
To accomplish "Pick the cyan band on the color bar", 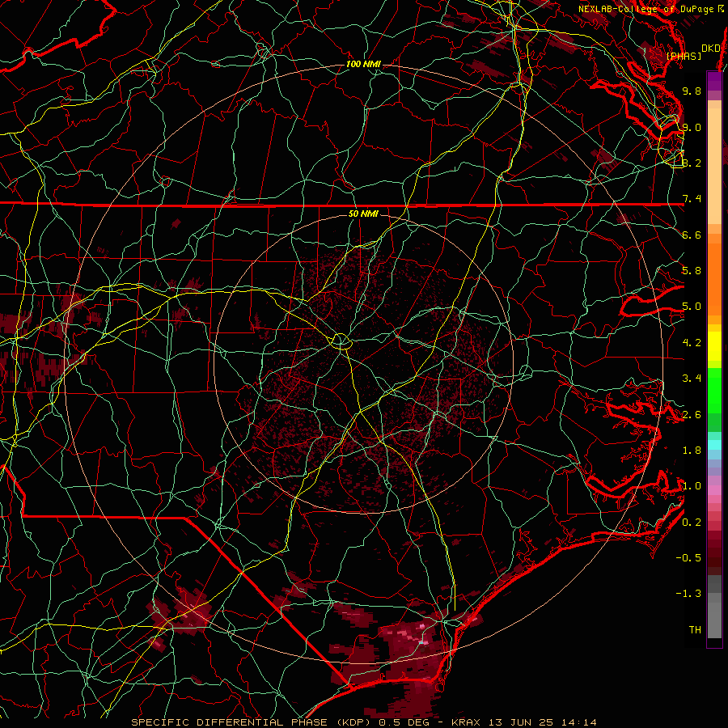I will [714, 445].
